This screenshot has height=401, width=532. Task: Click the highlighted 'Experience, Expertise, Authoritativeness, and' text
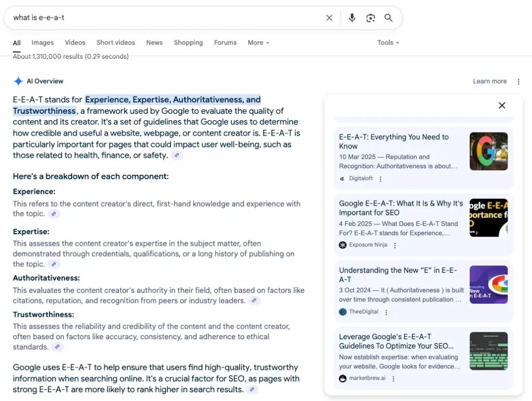point(172,100)
